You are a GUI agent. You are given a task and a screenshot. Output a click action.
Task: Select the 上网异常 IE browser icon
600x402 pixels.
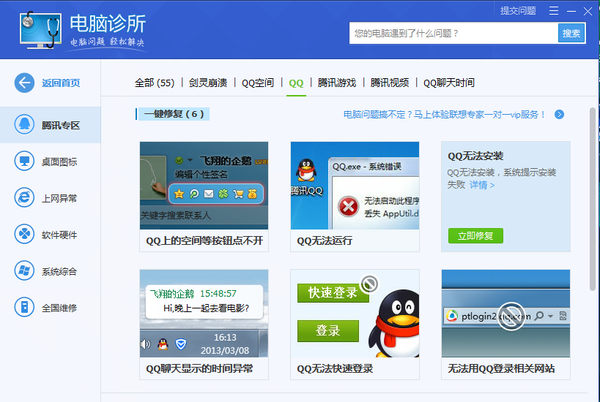[24, 198]
